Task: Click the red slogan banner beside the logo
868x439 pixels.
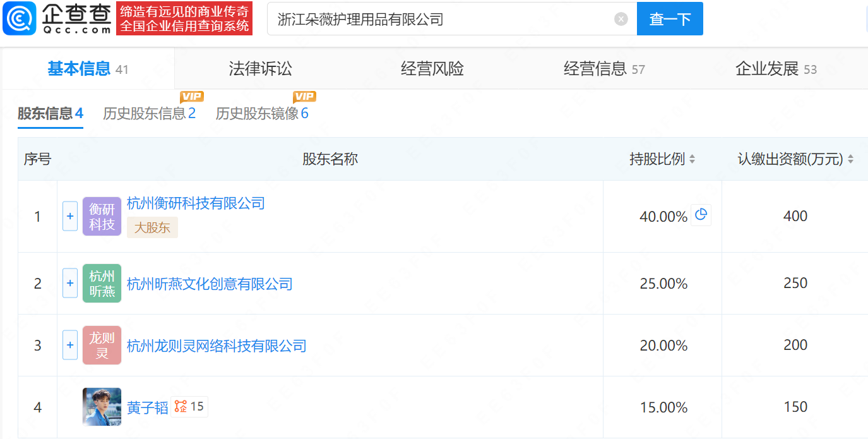Action: (x=184, y=18)
